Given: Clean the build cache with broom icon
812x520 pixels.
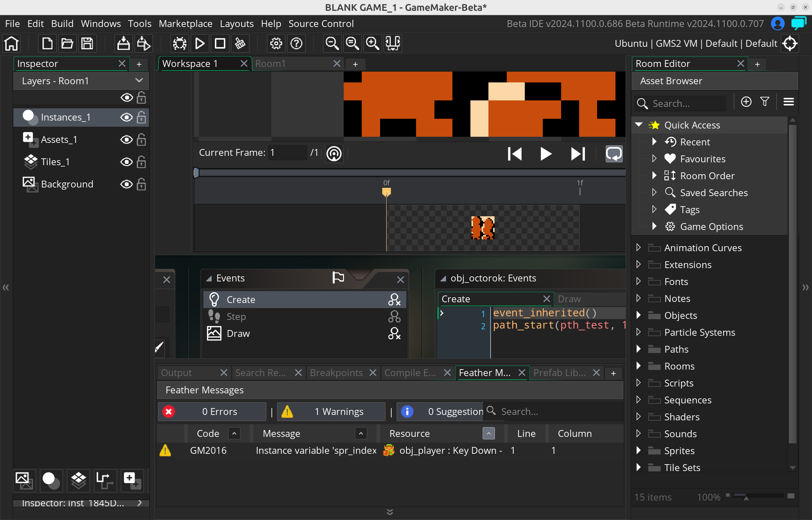Looking at the screenshot, I should [x=240, y=44].
